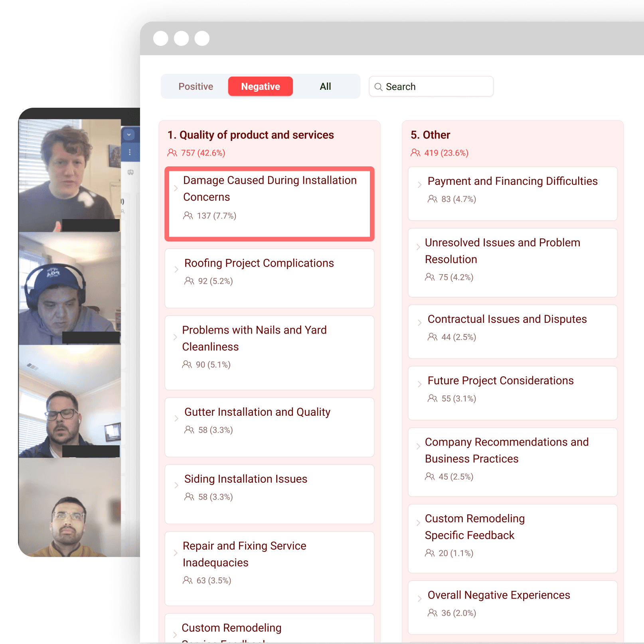
Task: Click the people icon beside 20 (1.1%)
Action: click(x=430, y=553)
